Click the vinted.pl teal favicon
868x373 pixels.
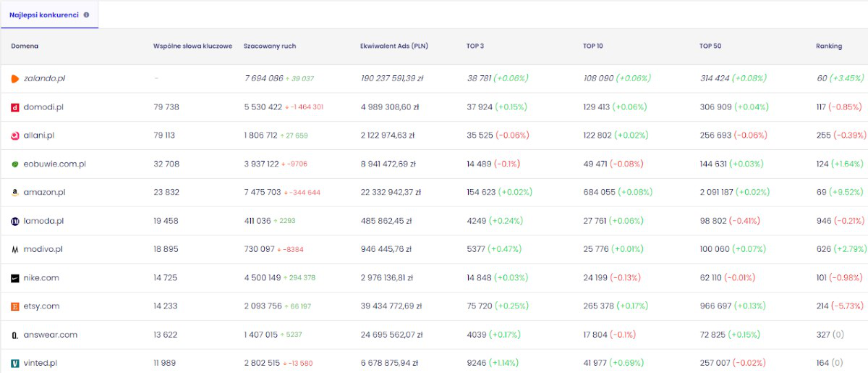(x=15, y=364)
